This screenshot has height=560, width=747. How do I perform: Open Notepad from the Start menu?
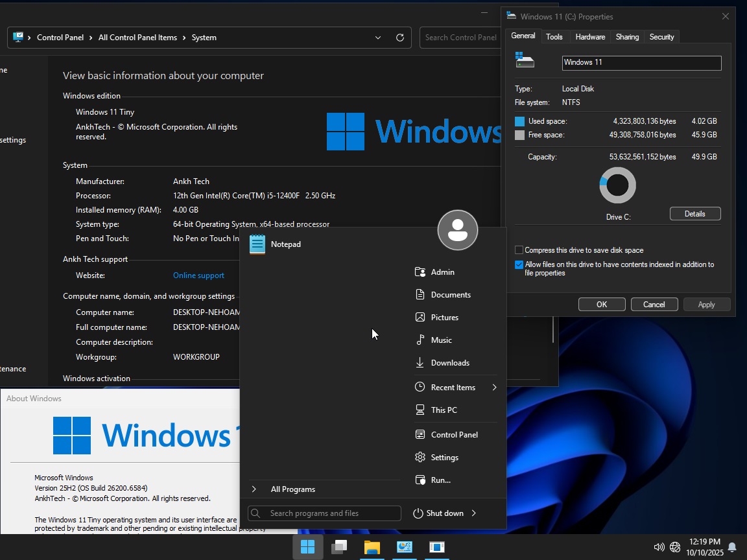click(285, 244)
